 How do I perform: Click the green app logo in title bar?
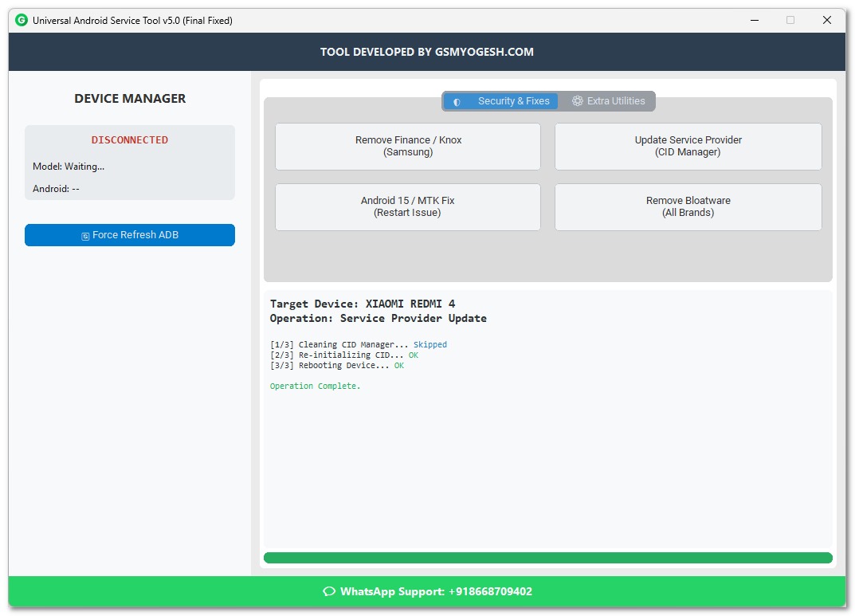tap(22, 21)
